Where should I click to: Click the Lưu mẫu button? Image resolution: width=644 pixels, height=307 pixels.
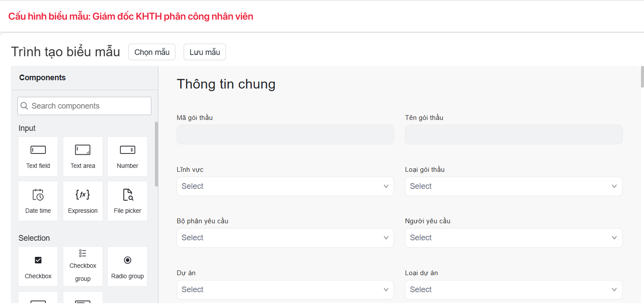(x=205, y=52)
